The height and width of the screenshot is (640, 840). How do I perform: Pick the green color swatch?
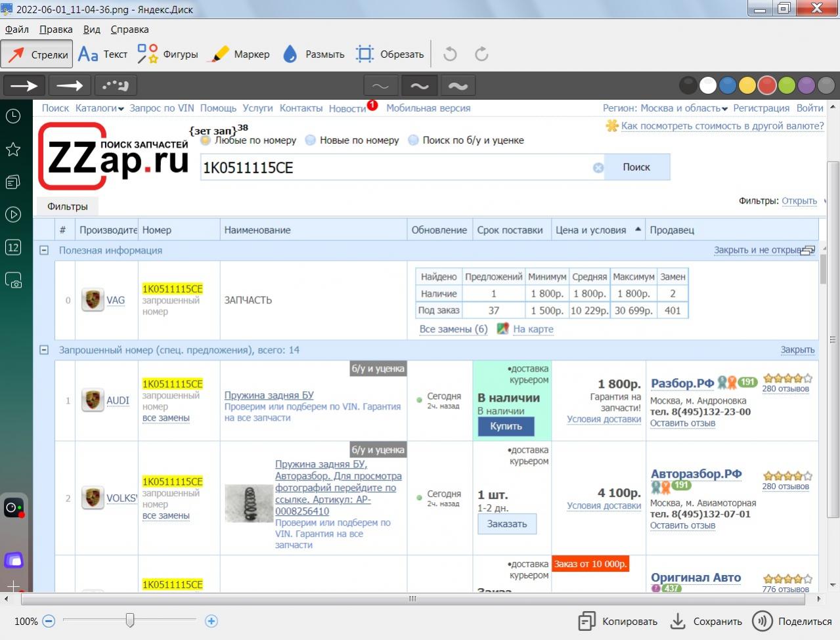(x=787, y=85)
